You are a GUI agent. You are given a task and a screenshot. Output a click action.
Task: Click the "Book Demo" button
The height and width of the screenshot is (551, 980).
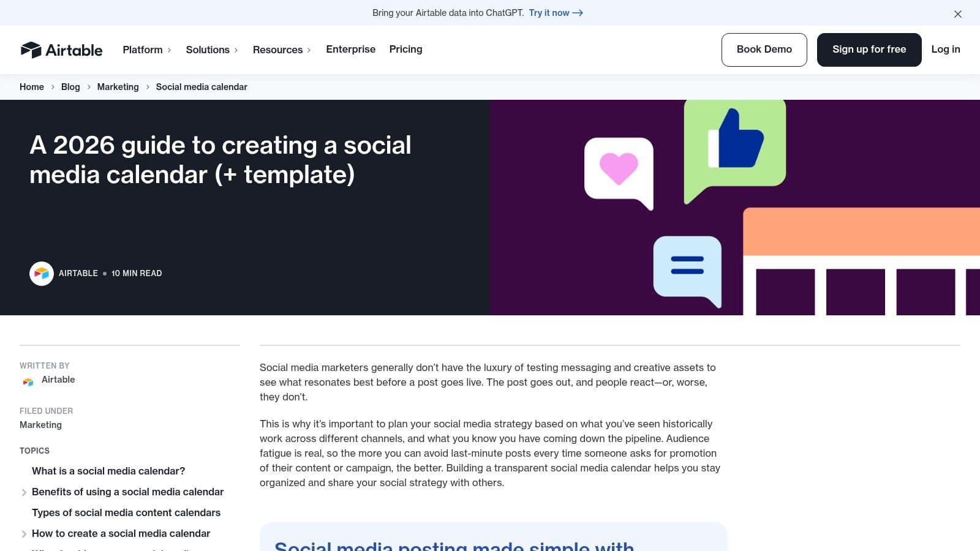pos(764,50)
